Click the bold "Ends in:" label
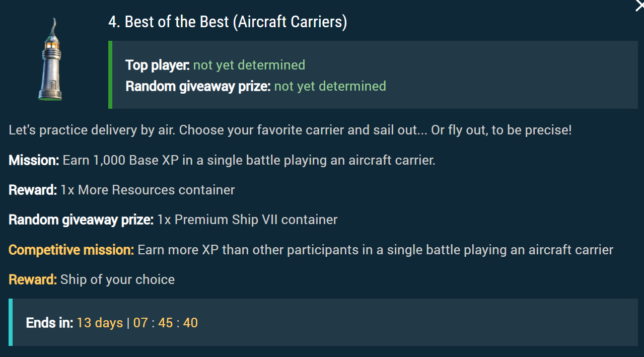 pos(49,323)
